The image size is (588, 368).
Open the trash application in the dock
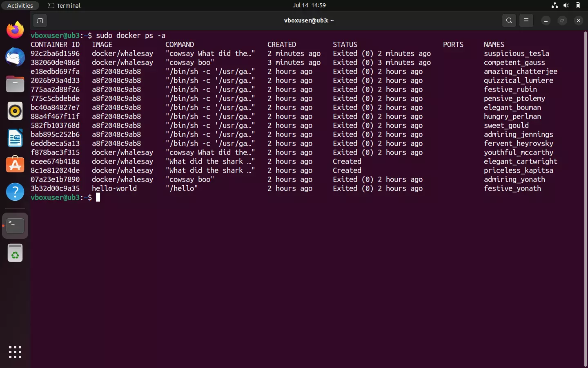[15, 253]
